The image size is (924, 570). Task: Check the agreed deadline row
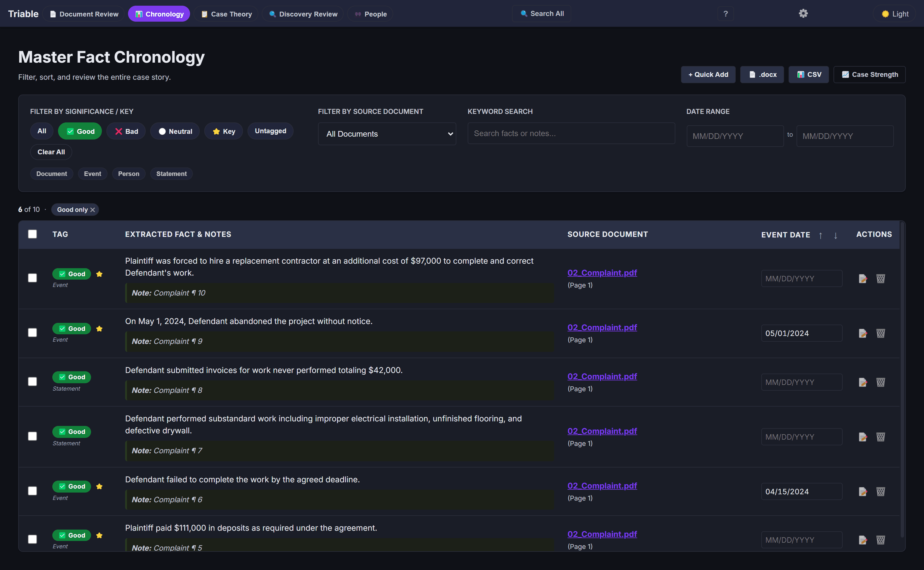tap(32, 491)
